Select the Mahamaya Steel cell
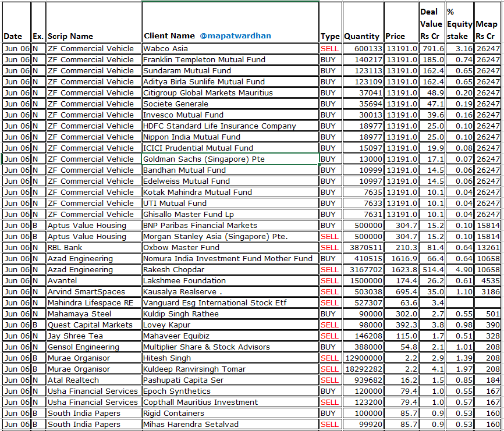 click(x=94, y=314)
